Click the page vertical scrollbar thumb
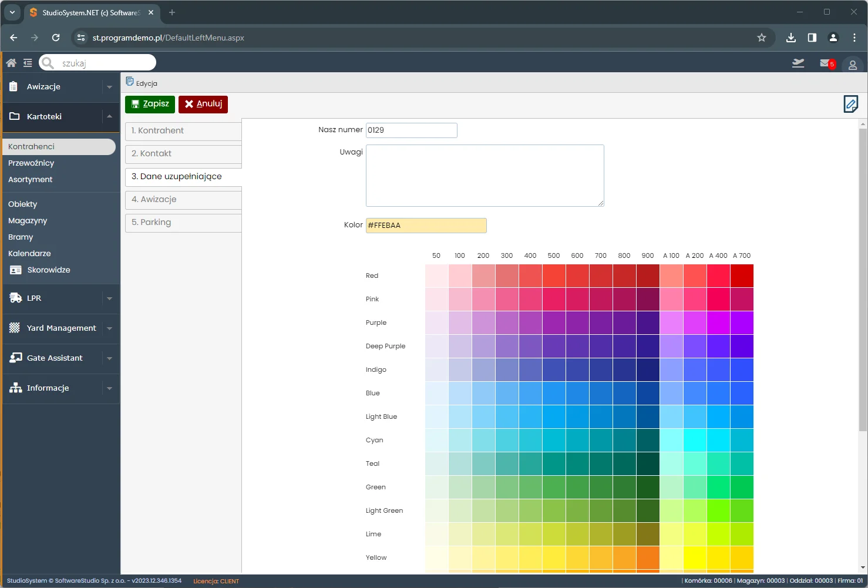Screen dimensions: 868x588 (x=863, y=279)
